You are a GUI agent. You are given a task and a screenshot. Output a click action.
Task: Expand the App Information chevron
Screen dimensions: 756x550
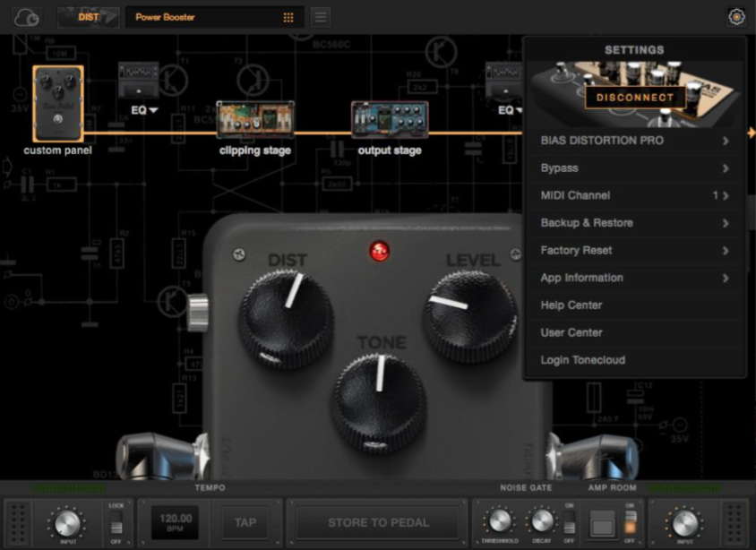click(726, 278)
